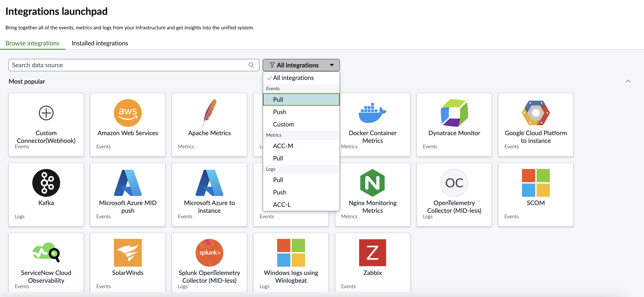Click the Windows logs using Winlogbeat logo
The height and width of the screenshot is (297, 644).
point(291,253)
